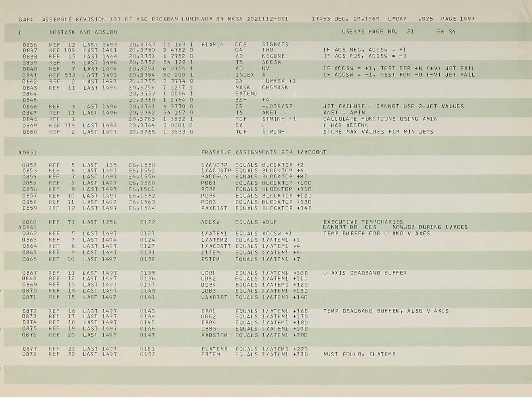532x397 pixels.
Task: Click the UAXDIST symbol
Action: (214, 297)
